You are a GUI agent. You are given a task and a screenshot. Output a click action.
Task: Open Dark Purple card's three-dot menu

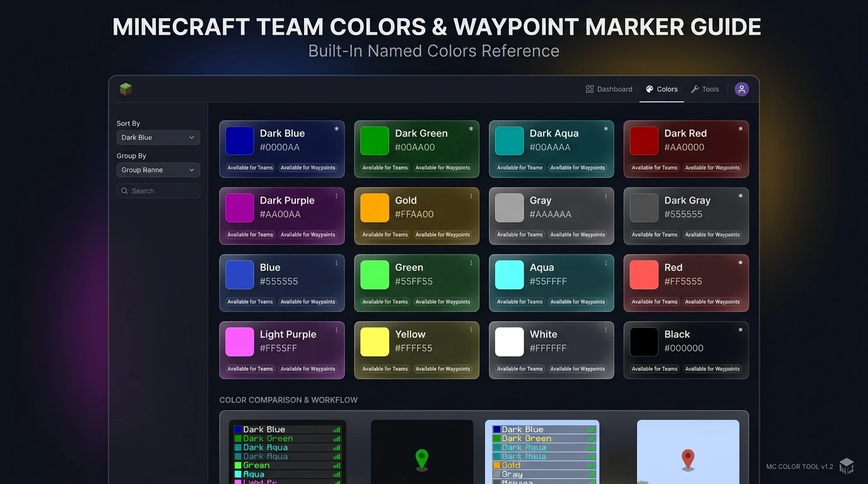pos(336,196)
